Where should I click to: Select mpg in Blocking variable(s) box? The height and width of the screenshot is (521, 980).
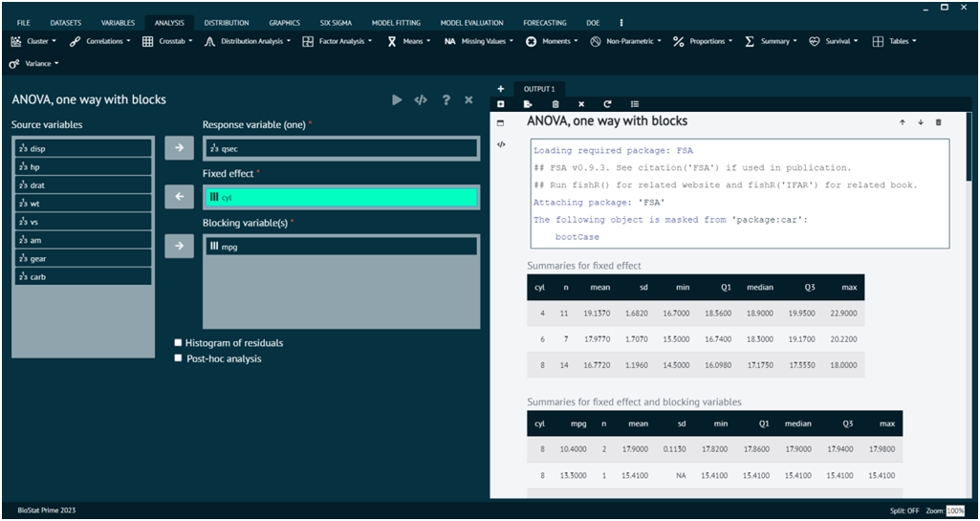point(341,246)
